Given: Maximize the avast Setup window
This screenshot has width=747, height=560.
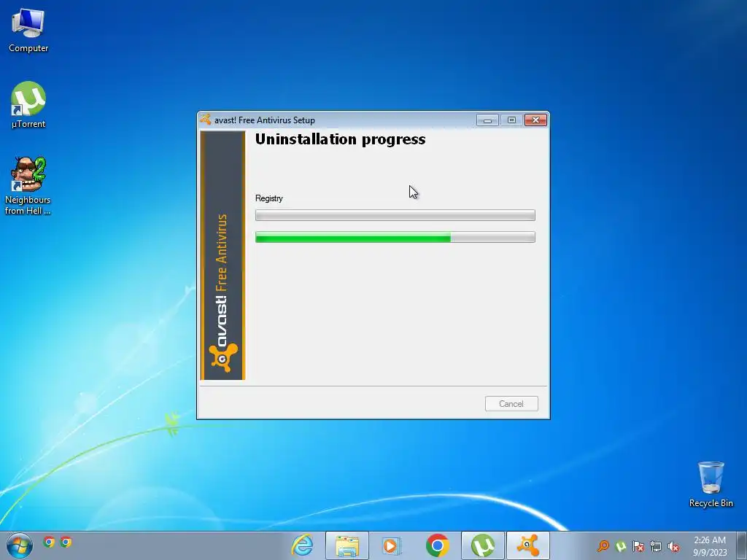Looking at the screenshot, I should coord(511,120).
